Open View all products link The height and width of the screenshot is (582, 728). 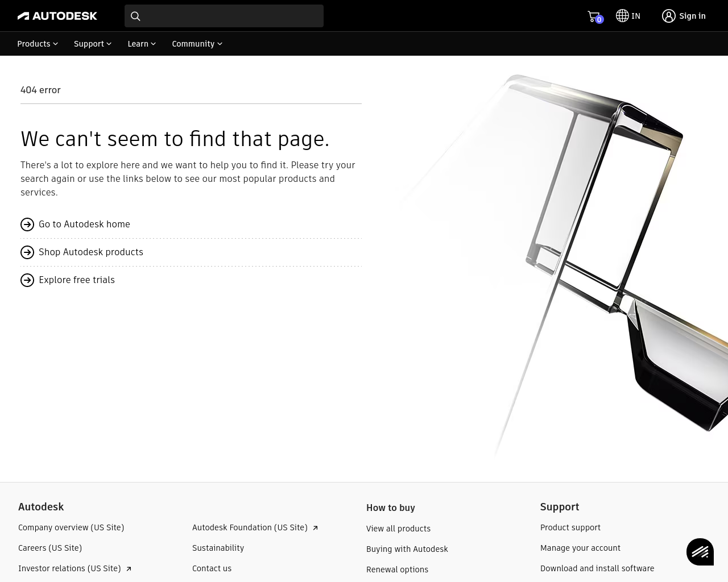coord(398,529)
